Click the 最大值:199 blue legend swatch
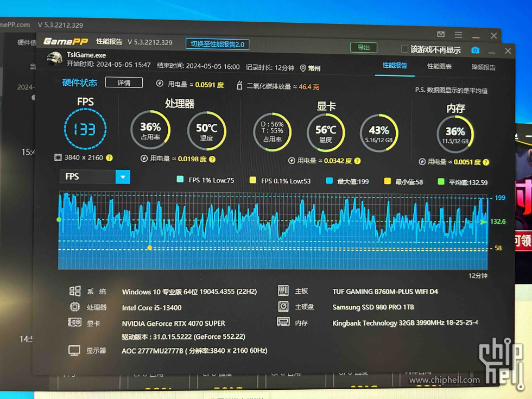This screenshot has height=399, width=532. [329, 180]
